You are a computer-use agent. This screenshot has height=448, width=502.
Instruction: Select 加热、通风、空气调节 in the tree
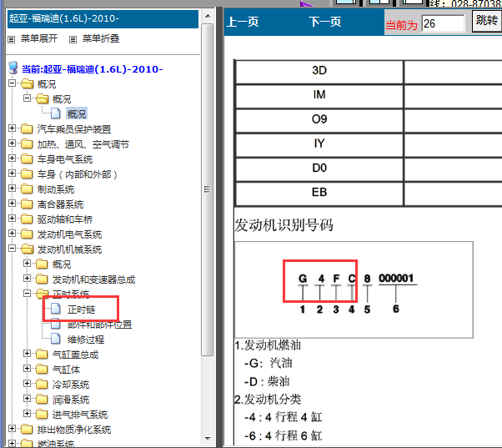(x=83, y=144)
